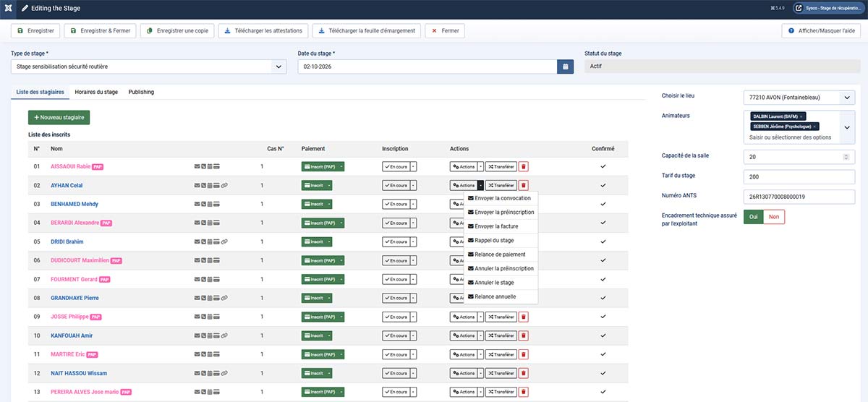Choose Relance annuelle menu item
Viewport: 868px width, 402px height.
click(x=501, y=296)
